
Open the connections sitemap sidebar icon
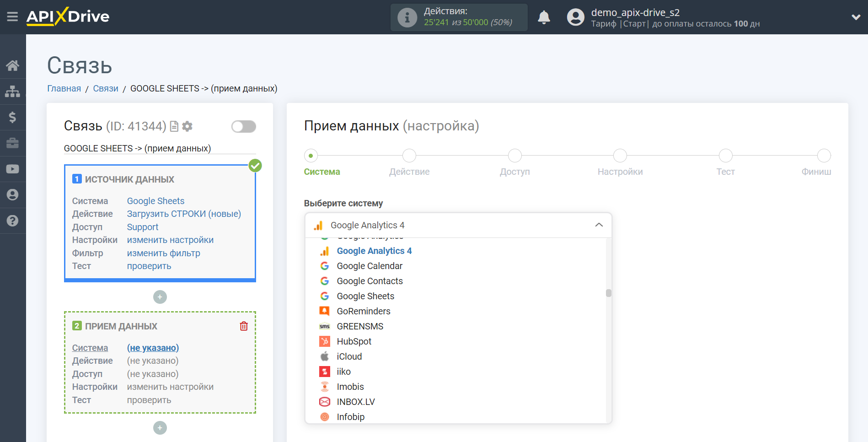(12, 92)
